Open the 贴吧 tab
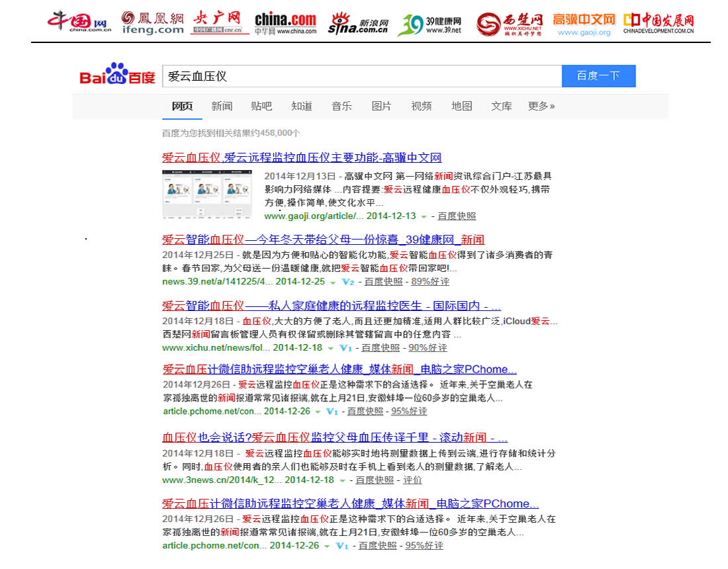728x569 pixels. (261, 107)
